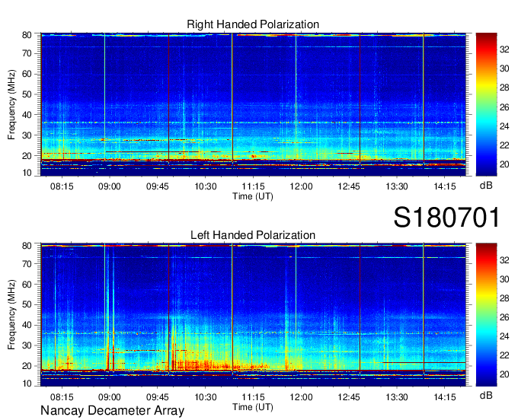Click the left-handed spectrogram plot area
The height and width of the screenshot is (420, 518).
(x=253, y=315)
